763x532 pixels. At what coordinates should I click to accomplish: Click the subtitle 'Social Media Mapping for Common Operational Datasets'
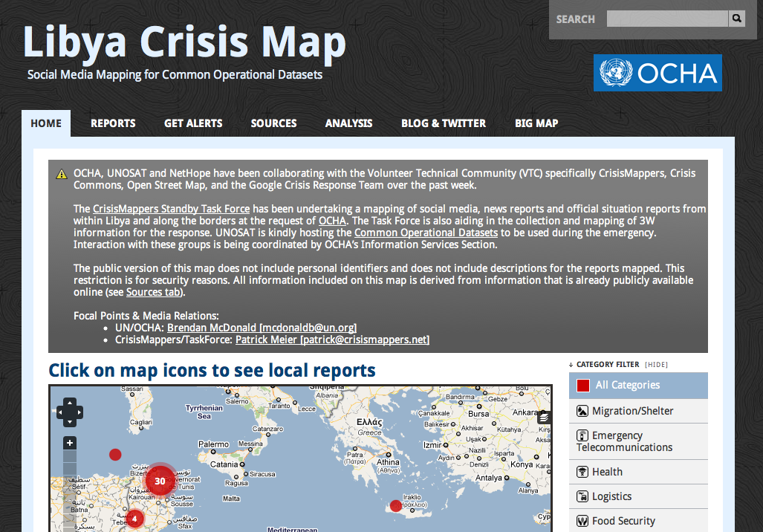pos(175,74)
